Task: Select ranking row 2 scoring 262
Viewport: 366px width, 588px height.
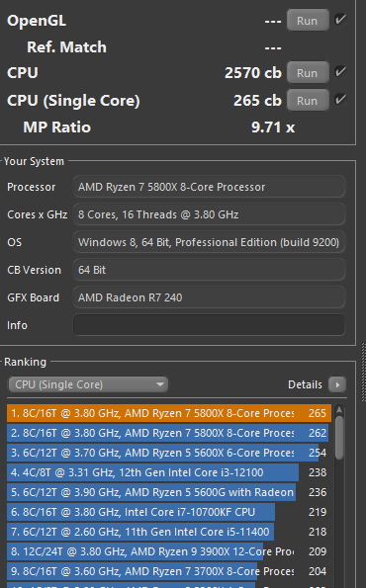Action: tap(169, 433)
